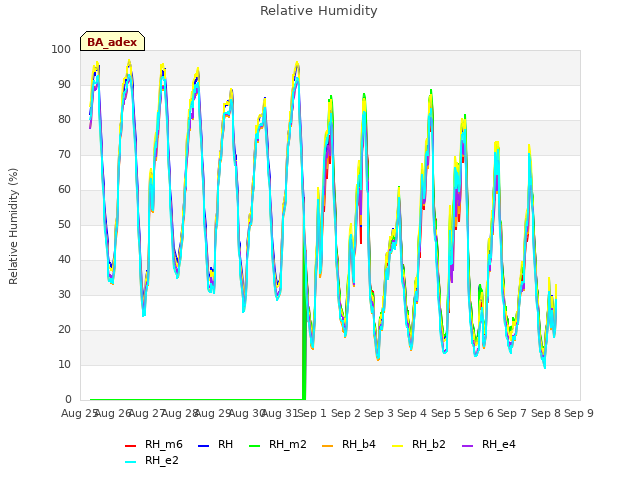Click the Sep 6 x-axis tick label

click(479, 413)
